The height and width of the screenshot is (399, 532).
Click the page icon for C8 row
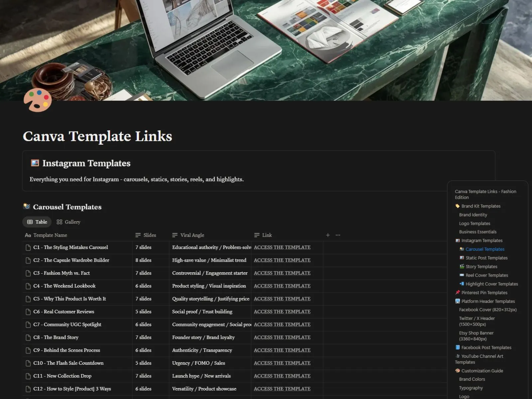[28, 337]
